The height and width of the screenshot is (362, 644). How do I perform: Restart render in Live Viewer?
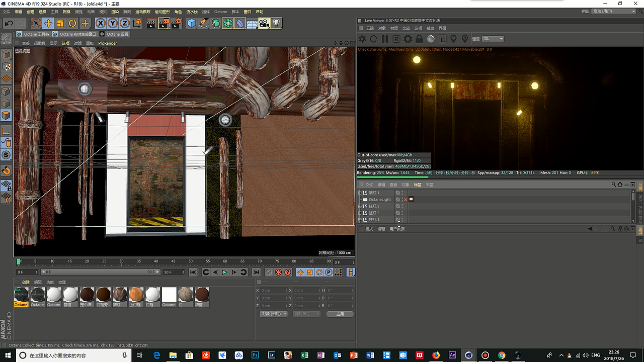pos(373,39)
